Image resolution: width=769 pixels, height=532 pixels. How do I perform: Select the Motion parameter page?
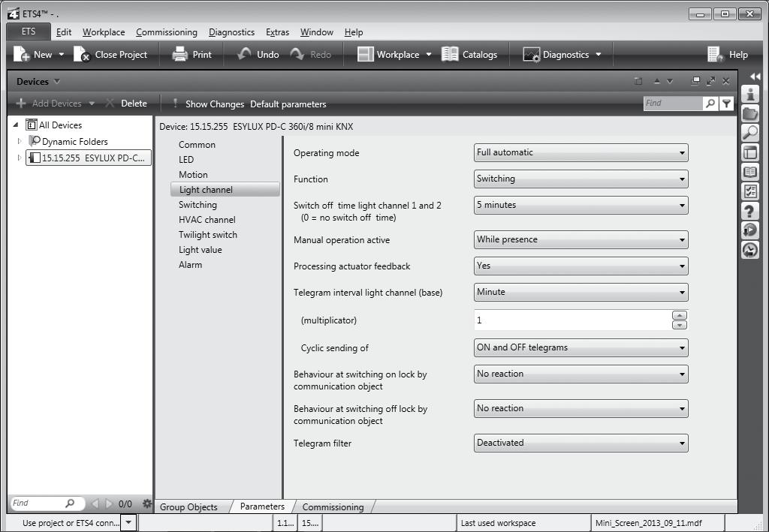point(193,174)
